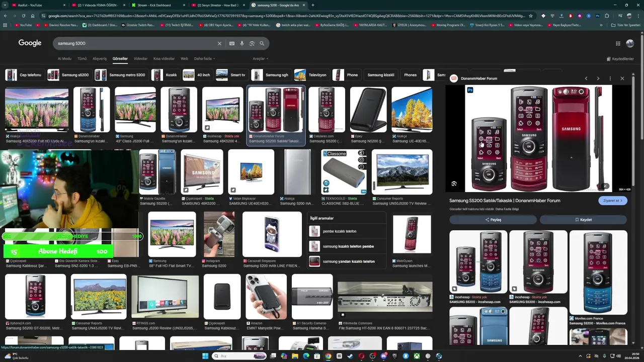Filter by Kızaklı chip

pyautogui.click(x=165, y=75)
